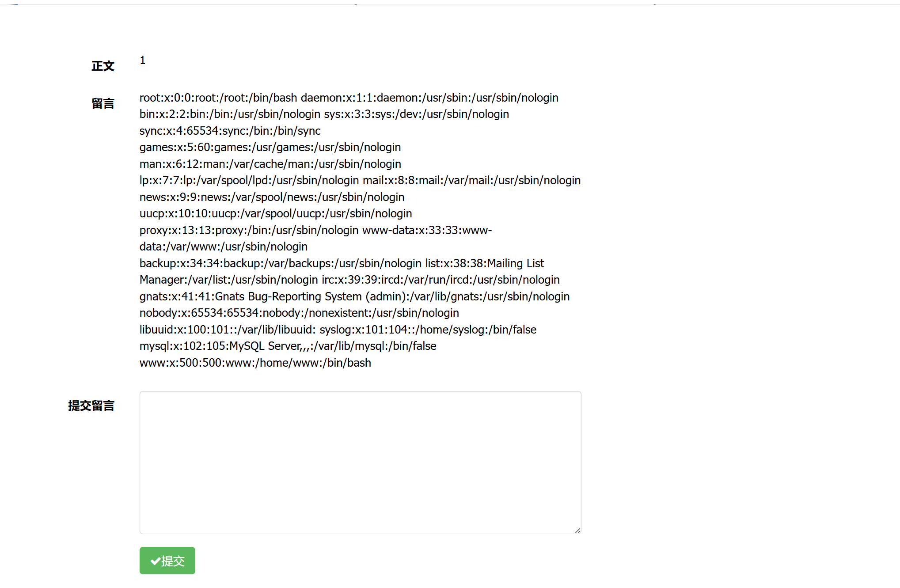Click the text area resize handle corner
This screenshot has width=900, height=588.
577,531
